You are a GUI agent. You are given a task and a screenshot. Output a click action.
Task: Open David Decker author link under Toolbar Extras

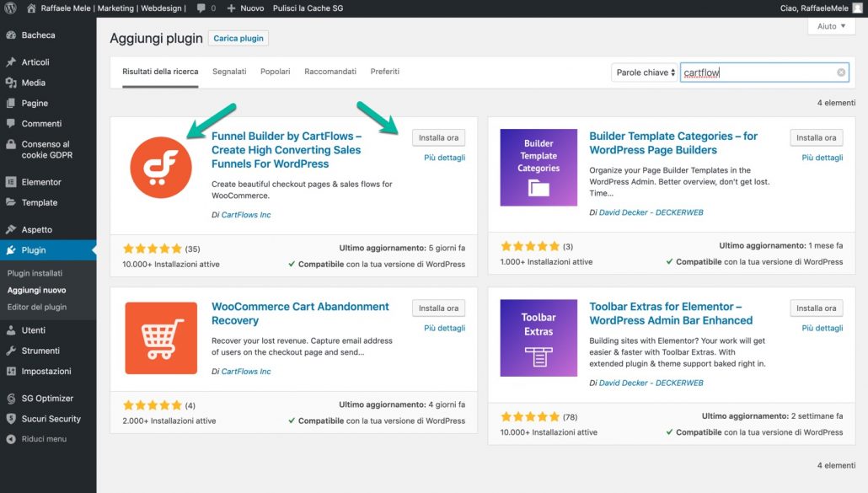(x=651, y=383)
